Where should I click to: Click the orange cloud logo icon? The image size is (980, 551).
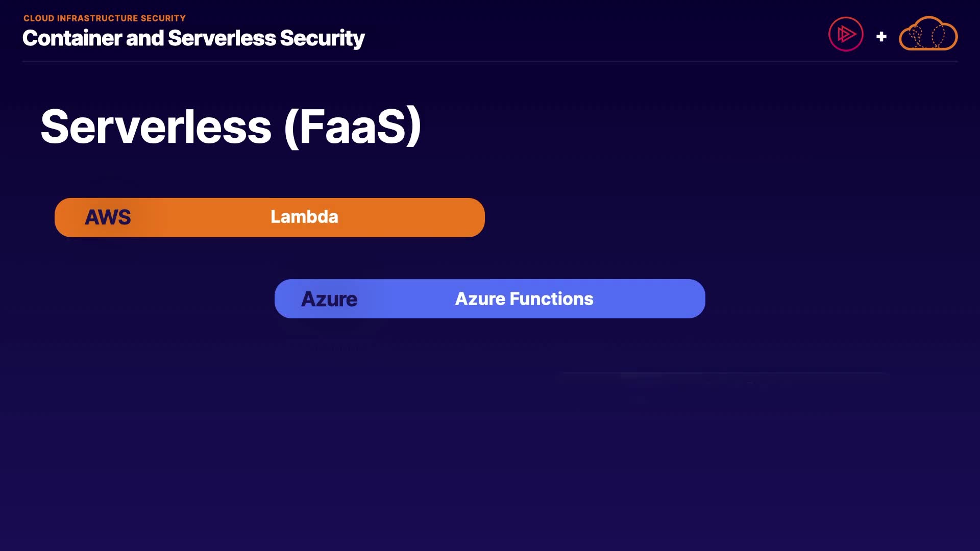[x=928, y=34]
